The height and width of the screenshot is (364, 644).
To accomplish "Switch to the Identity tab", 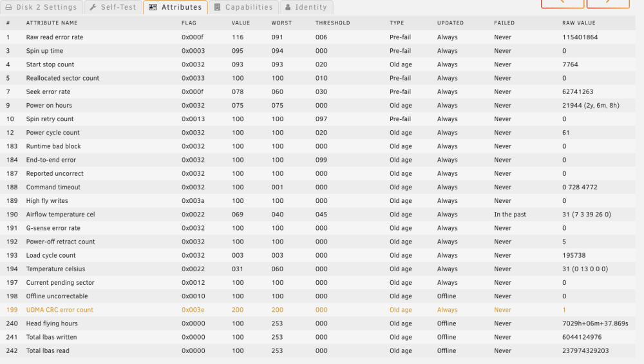I will pos(306,7).
